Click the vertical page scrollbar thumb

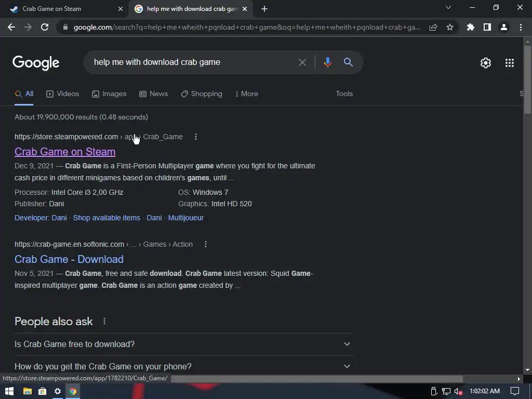coord(527,79)
